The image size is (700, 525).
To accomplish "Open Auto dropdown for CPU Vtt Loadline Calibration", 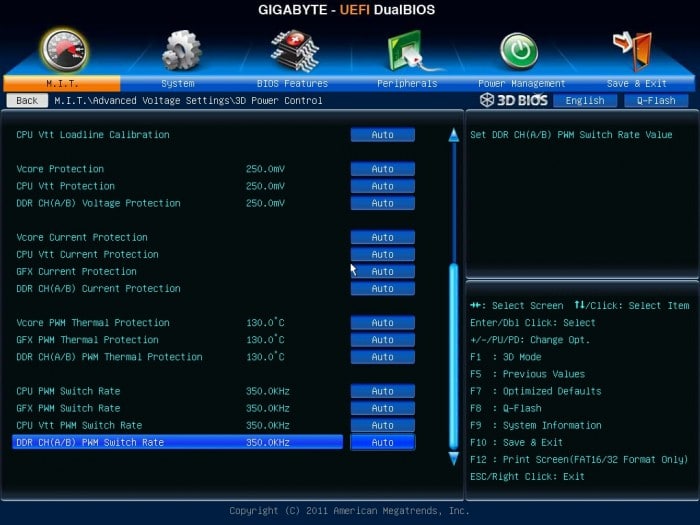I will coord(383,135).
